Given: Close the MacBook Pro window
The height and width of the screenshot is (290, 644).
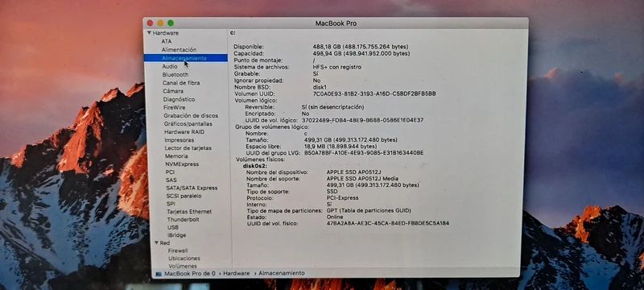Looking at the screenshot, I should tap(151, 23).
